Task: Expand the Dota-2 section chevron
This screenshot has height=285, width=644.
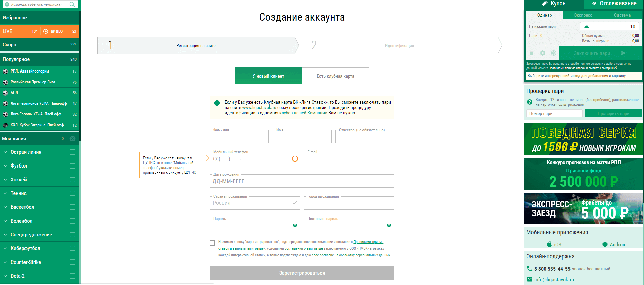Action: [x=5, y=276]
